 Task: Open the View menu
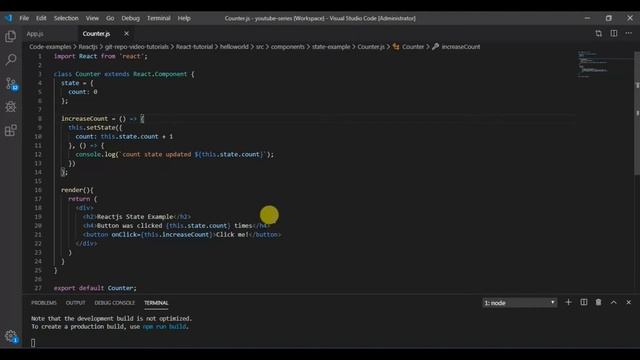(x=92, y=18)
